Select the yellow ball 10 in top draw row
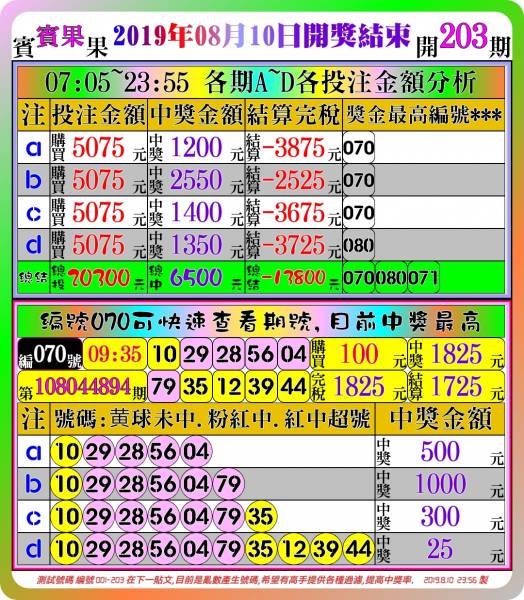524x600 pixels. [x=164, y=354]
